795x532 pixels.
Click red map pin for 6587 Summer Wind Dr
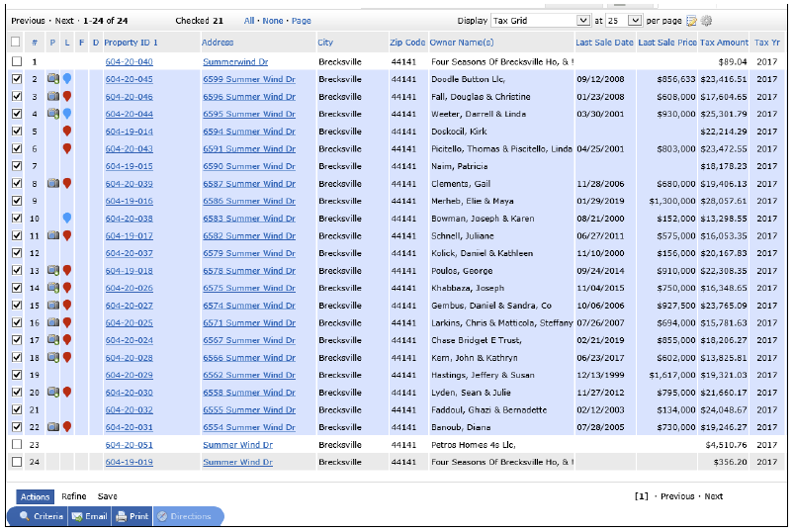(67, 183)
